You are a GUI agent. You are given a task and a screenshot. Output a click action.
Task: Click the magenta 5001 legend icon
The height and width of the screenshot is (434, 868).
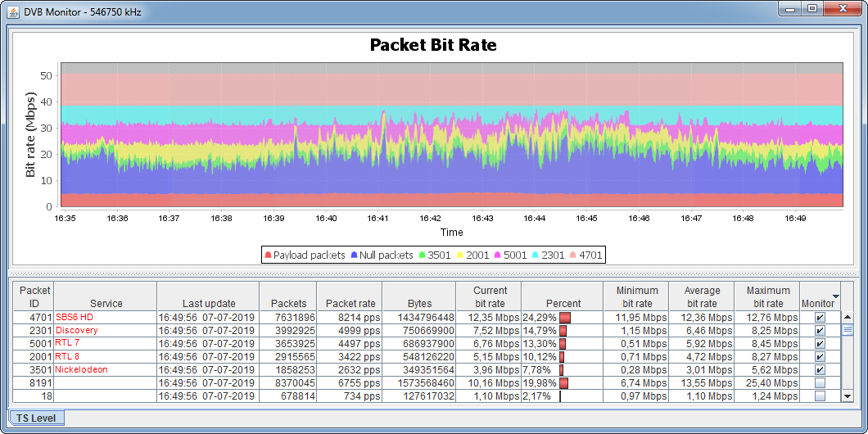coord(498,255)
